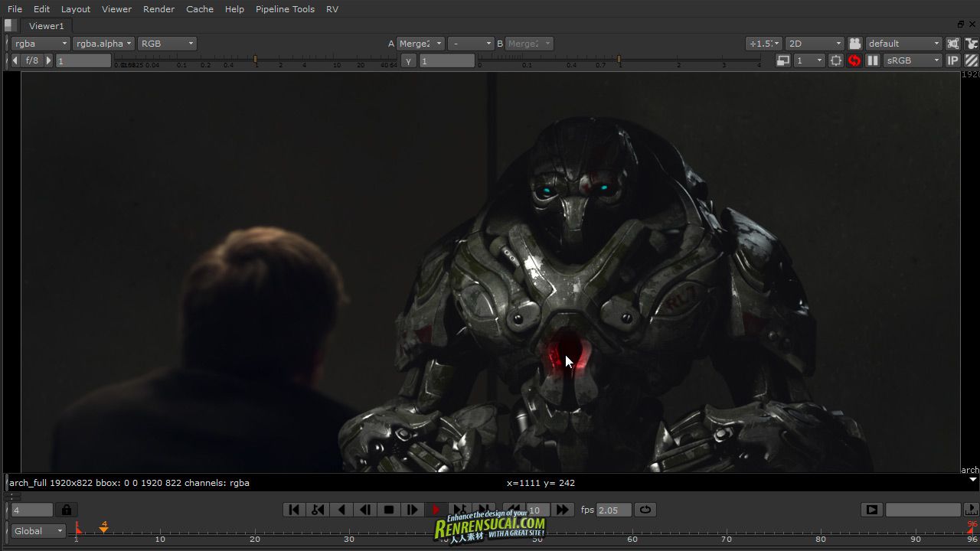Click the frame increment field showing 10

pos(537,510)
